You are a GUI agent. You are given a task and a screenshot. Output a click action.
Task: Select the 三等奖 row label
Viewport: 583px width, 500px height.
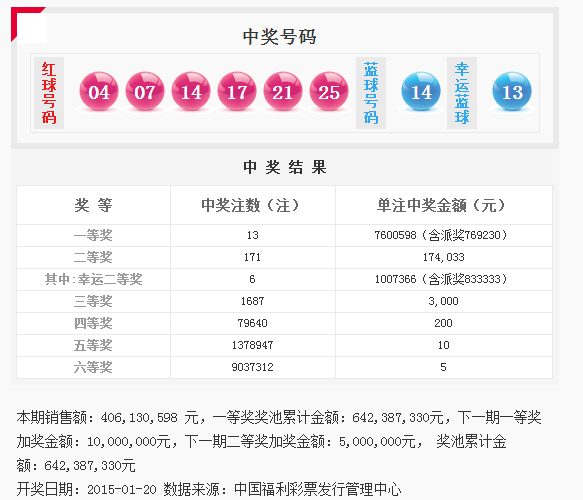click(x=93, y=301)
